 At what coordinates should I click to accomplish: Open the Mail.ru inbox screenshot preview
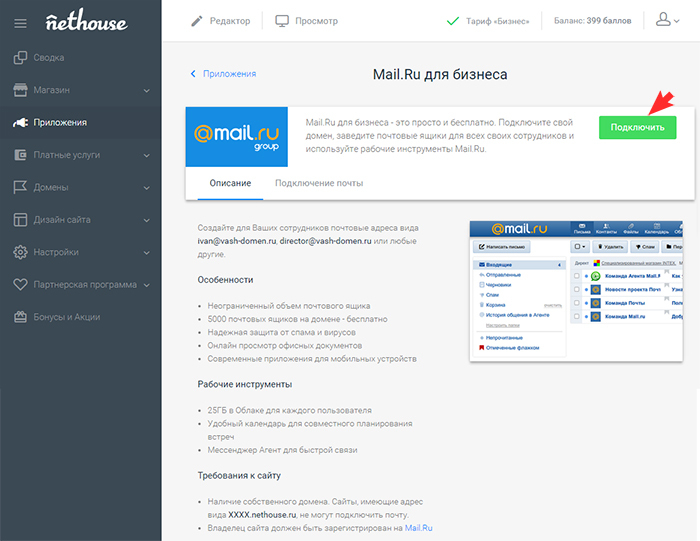pyautogui.click(x=576, y=291)
